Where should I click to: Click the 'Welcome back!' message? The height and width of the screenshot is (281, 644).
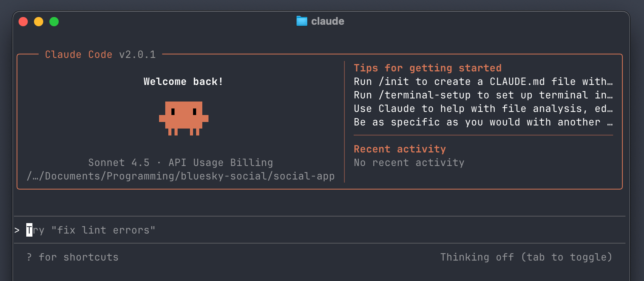[x=183, y=82]
